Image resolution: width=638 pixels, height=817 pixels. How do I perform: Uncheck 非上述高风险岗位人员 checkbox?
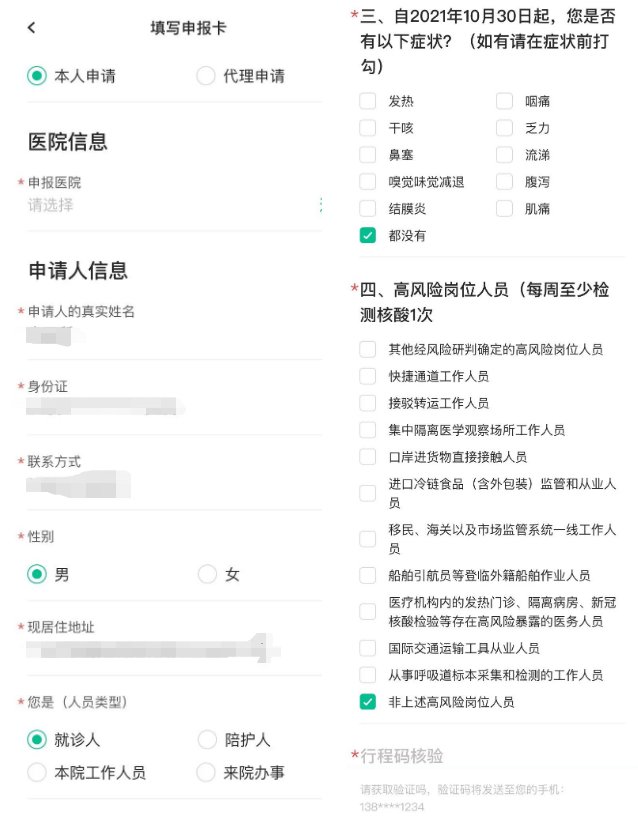click(x=368, y=702)
